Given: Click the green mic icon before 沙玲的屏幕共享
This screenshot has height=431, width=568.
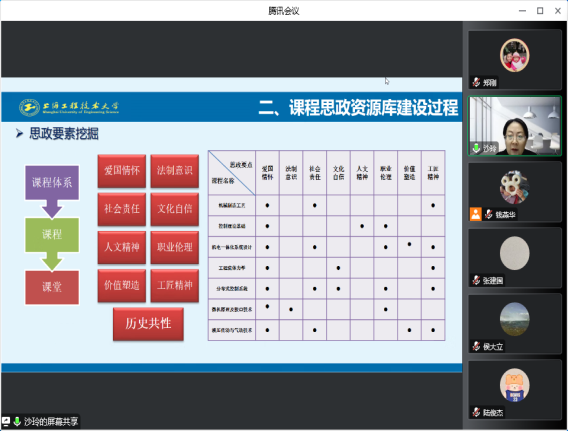Looking at the screenshot, I should tap(17, 421).
